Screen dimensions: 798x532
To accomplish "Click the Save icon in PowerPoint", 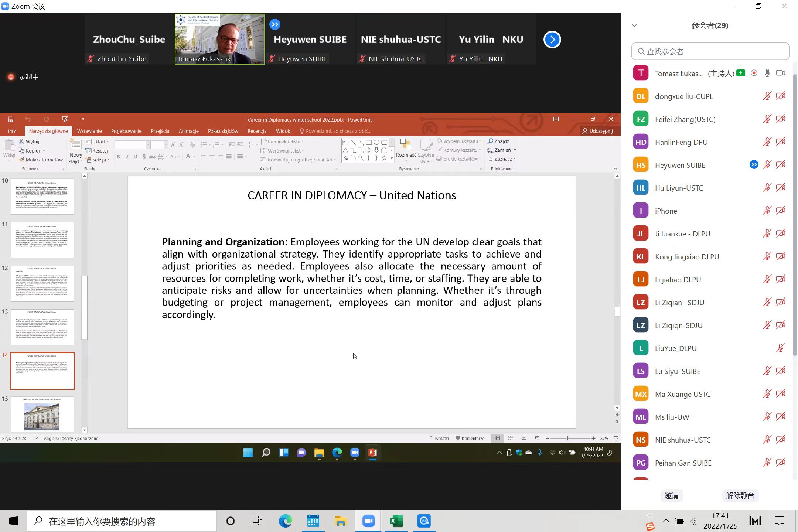I will click(x=11, y=119).
